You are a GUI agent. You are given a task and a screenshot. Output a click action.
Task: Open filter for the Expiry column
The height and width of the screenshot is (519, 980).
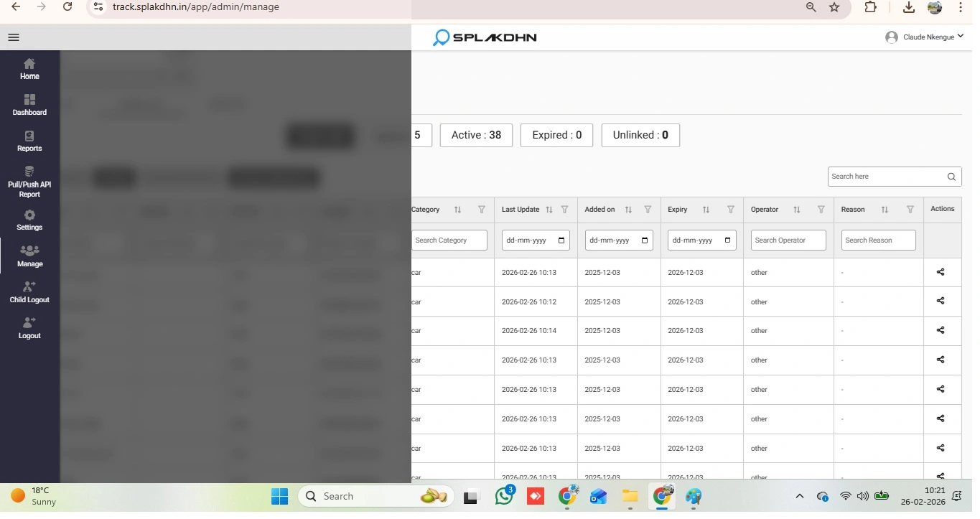730,210
